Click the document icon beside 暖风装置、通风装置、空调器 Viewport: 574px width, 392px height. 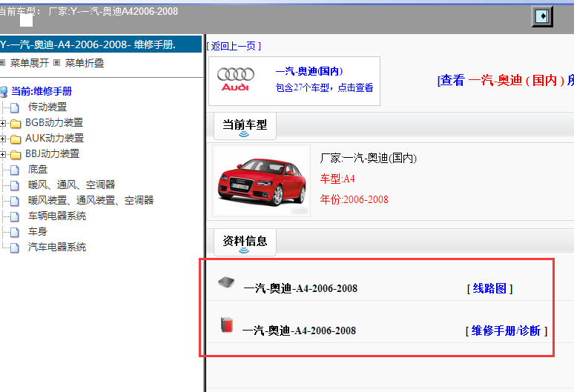tap(15, 201)
